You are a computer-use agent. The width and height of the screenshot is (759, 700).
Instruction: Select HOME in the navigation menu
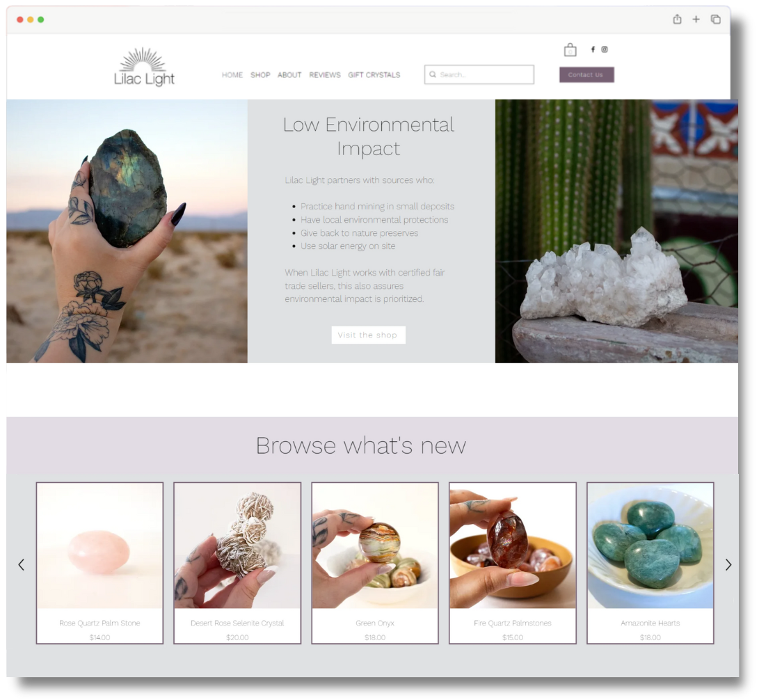pos(232,75)
